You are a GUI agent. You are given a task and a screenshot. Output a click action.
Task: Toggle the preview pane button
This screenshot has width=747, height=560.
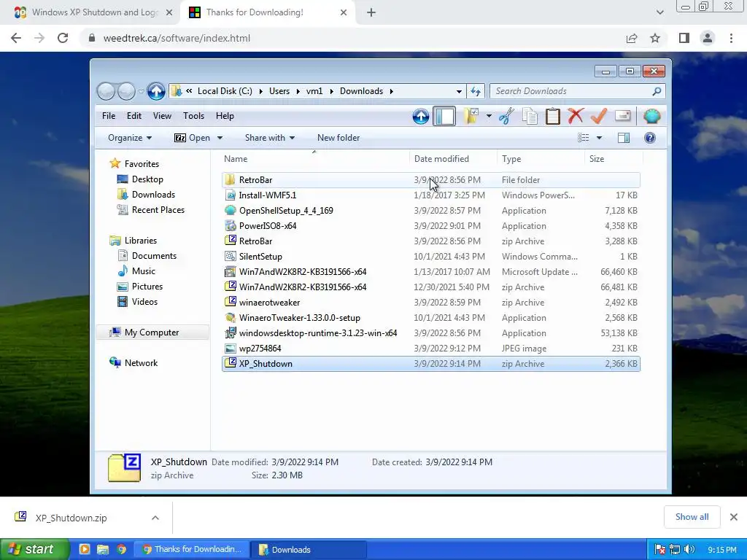point(624,138)
